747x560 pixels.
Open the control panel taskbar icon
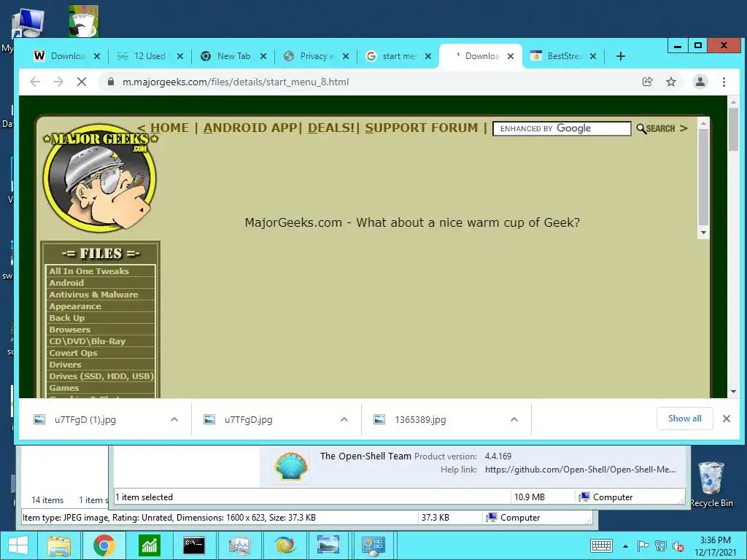[373, 545]
